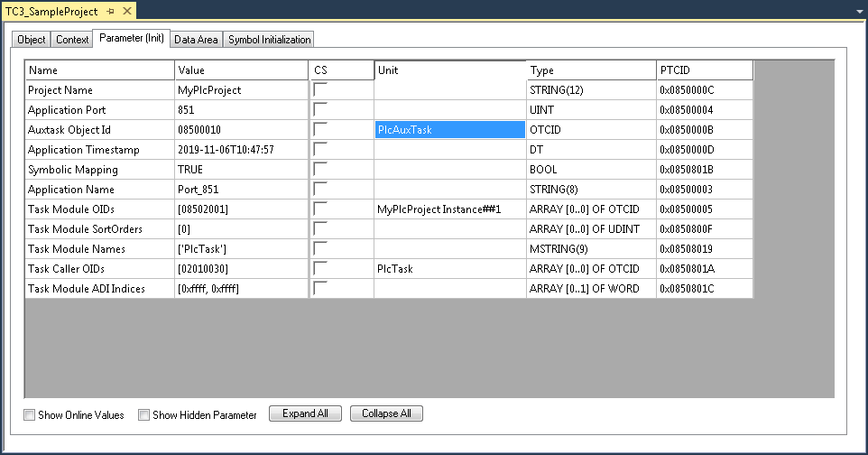868x455 pixels.
Task: Tick the CS checkbox for Task Caller OIDs
Action: [320, 269]
